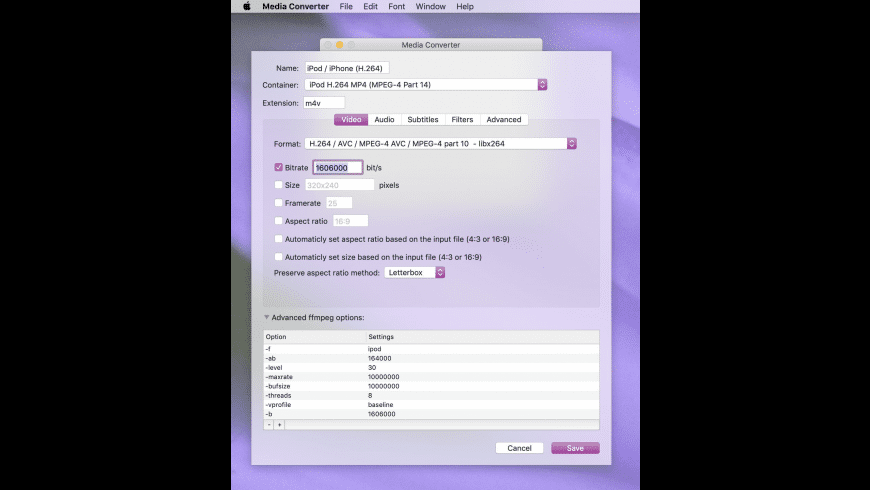Click the Name text field
Screen dimensions: 870x490
coord(347,68)
